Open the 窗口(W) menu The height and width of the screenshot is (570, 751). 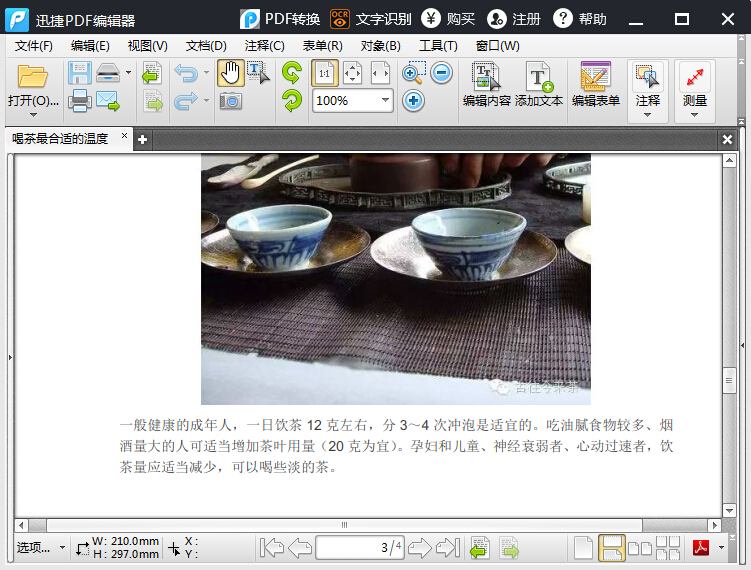coord(497,46)
